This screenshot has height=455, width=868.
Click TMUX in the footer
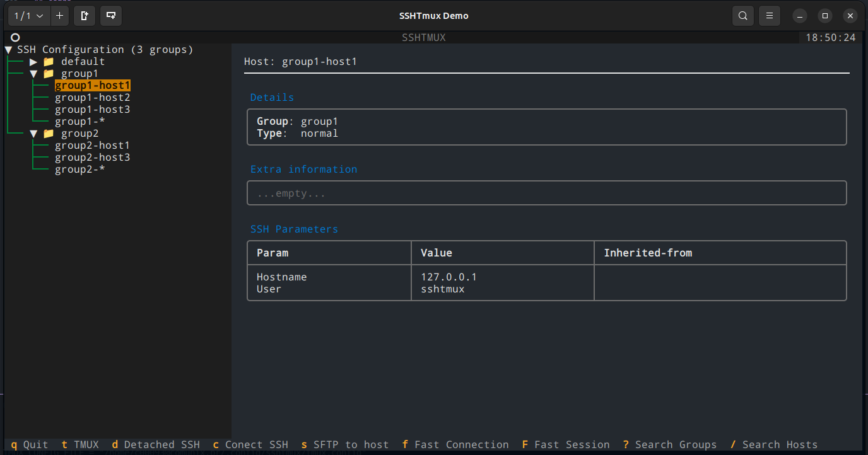80,445
